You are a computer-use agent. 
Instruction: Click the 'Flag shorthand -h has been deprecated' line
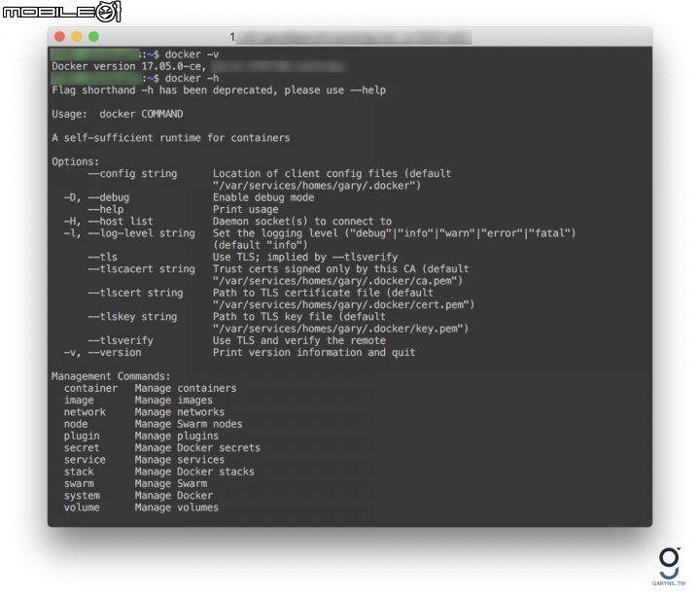tap(219, 90)
